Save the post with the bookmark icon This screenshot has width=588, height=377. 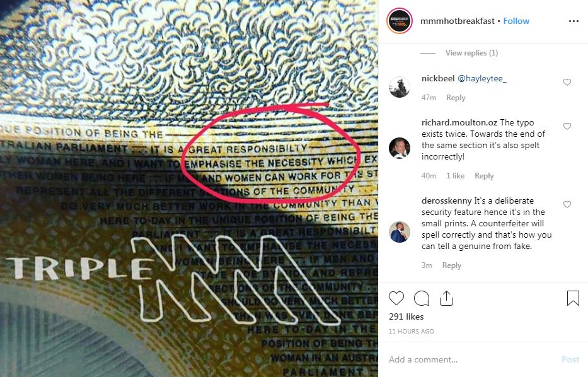tap(573, 298)
